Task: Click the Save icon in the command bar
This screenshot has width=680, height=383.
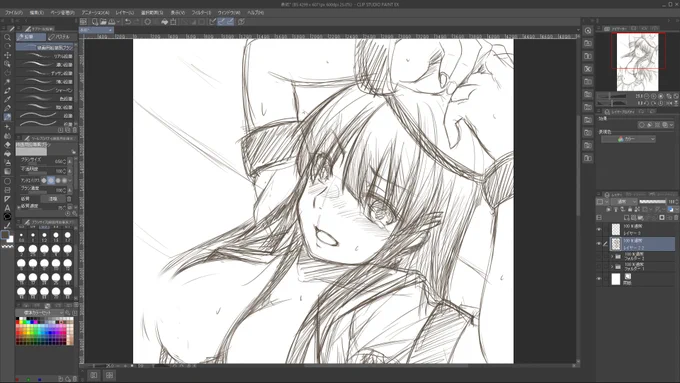Action: tap(112, 22)
